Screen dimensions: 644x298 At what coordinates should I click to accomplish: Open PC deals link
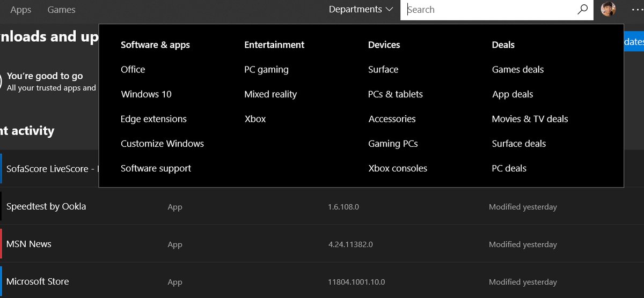pos(509,168)
